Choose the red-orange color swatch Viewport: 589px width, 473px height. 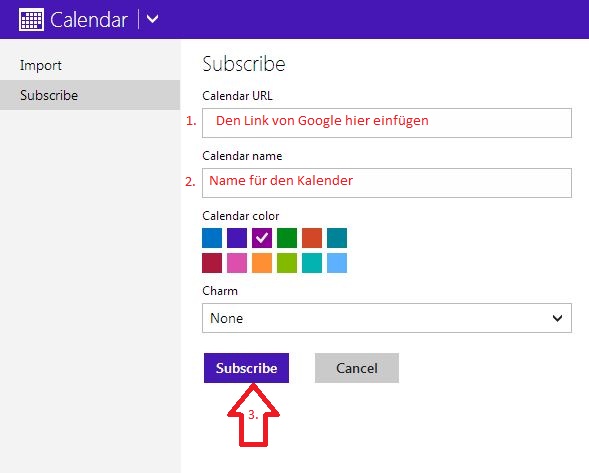click(312, 238)
